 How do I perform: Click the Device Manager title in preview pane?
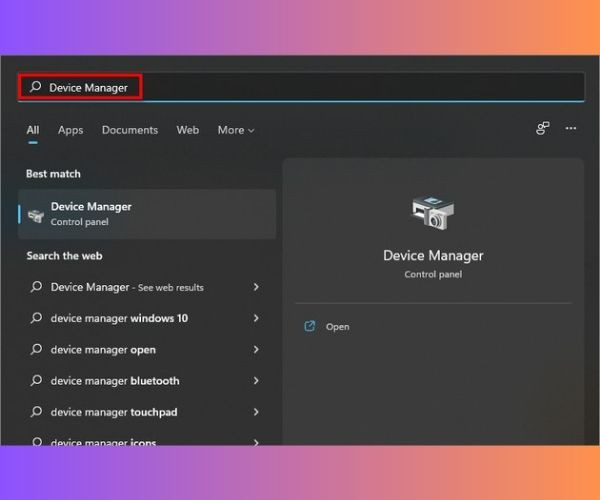pyautogui.click(x=433, y=256)
